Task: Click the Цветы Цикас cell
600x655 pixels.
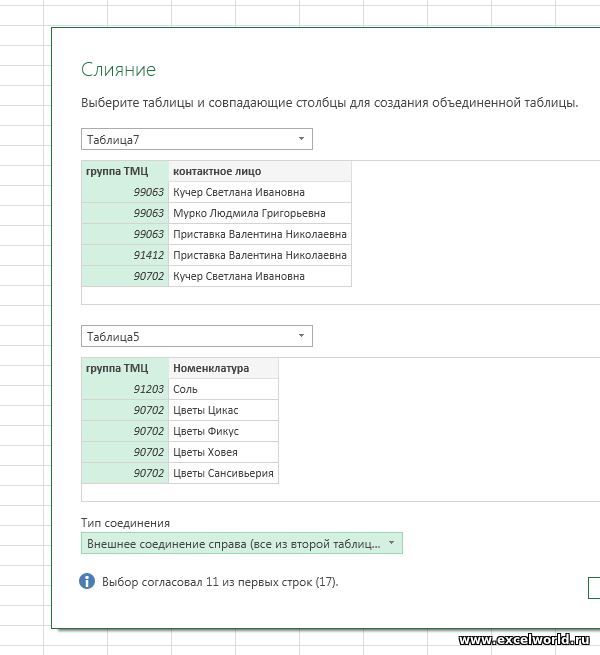Action: [224, 410]
